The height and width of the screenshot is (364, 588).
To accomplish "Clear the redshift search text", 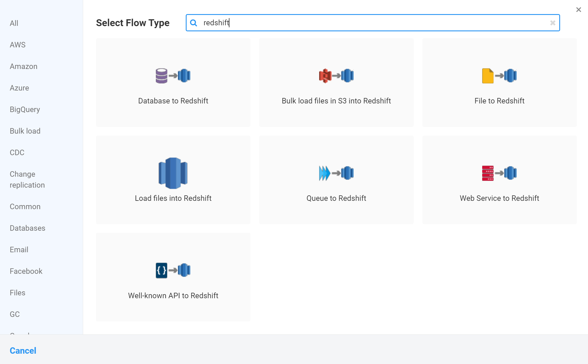I will tap(552, 23).
